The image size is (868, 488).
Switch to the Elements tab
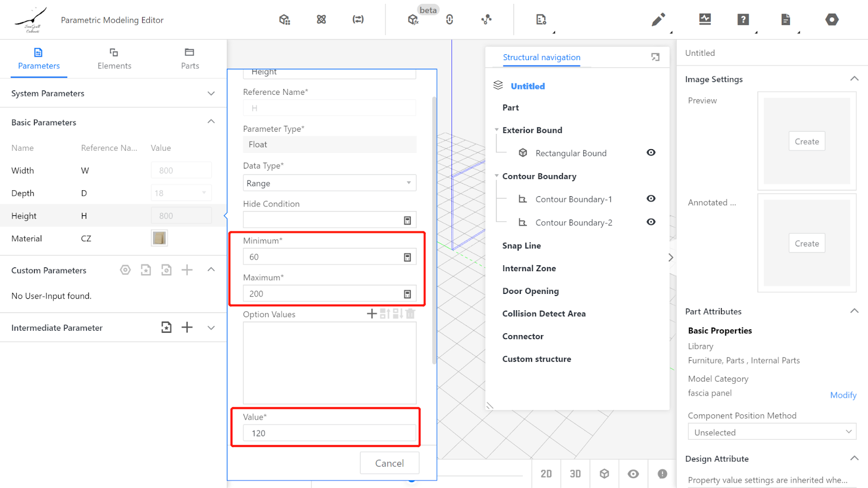coord(114,59)
